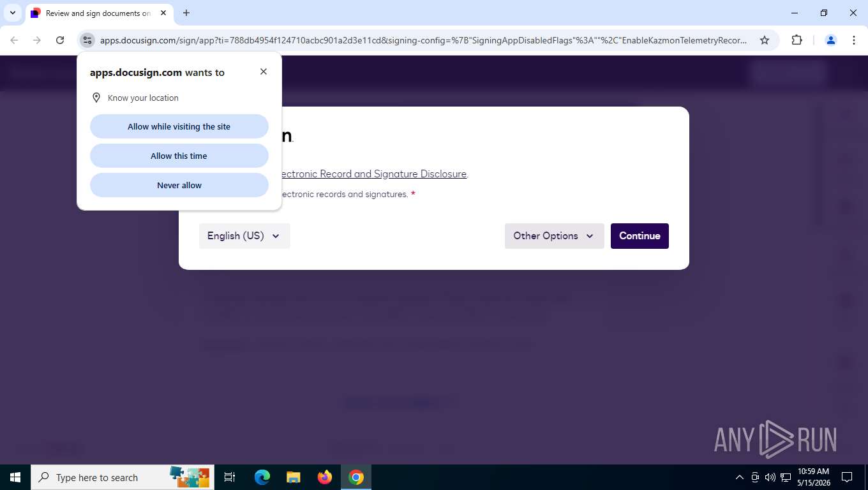Open the notification center icon
The width and height of the screenshot is (868, 490).
(x=847, y=477)
